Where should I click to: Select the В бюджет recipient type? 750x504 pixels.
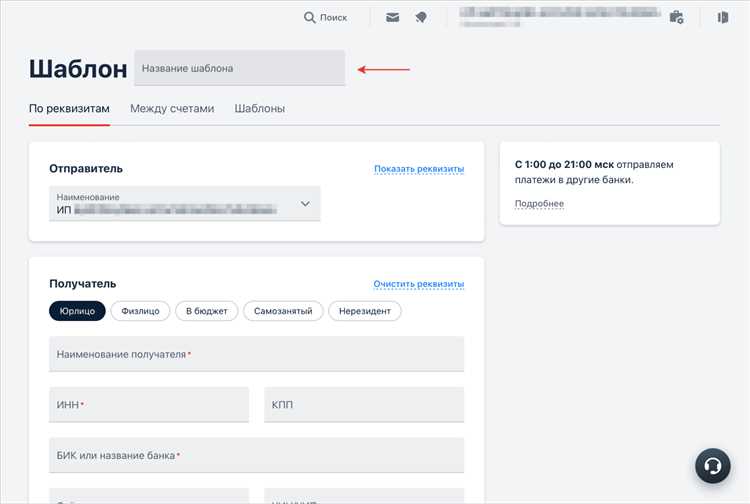click(x=207, y=311)
